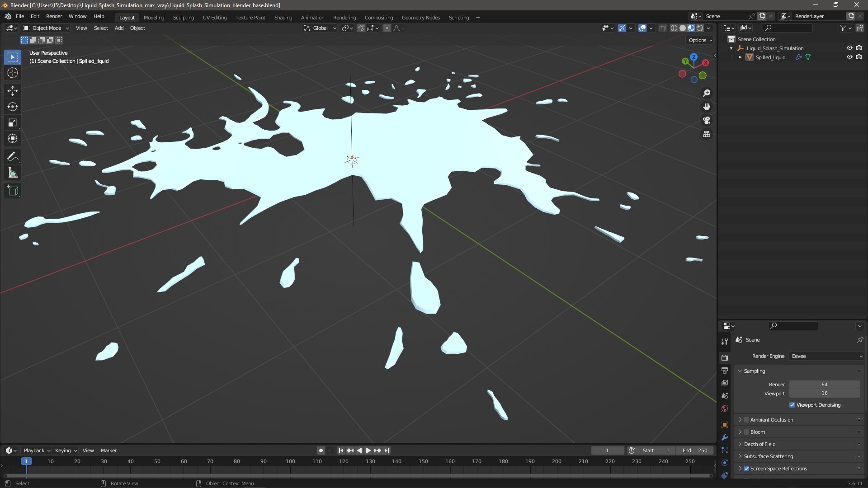This screenshot has width=868, height=488.
Task: Select the Scale tool
Action: pos(13,123)
